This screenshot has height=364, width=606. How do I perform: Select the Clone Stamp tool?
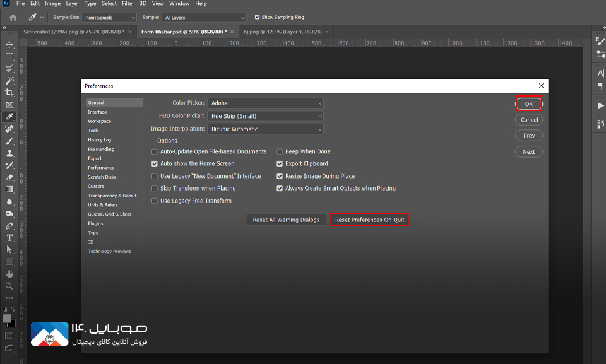coord(9,153)
